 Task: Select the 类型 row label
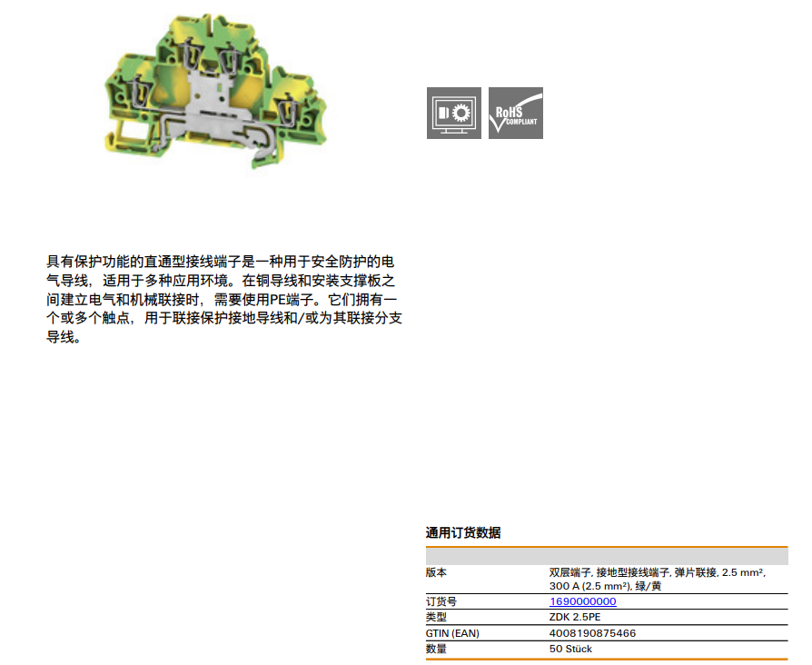[436, 617]
